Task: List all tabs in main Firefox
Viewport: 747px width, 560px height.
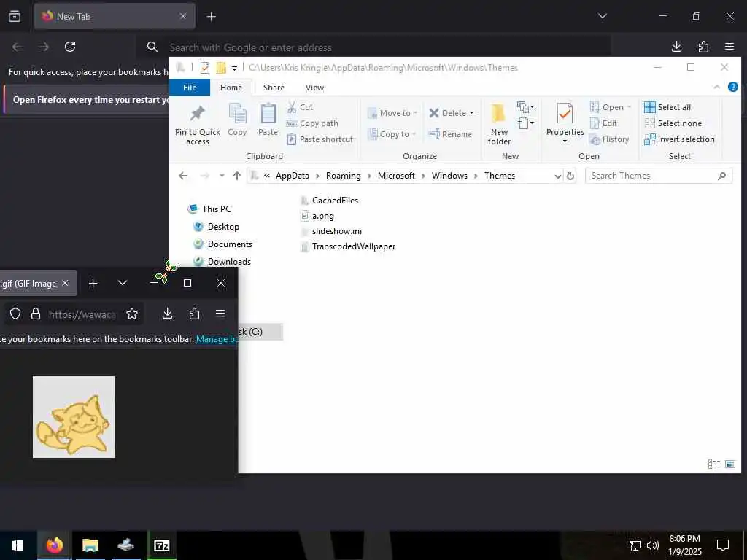Action: [x=602, y=16]
